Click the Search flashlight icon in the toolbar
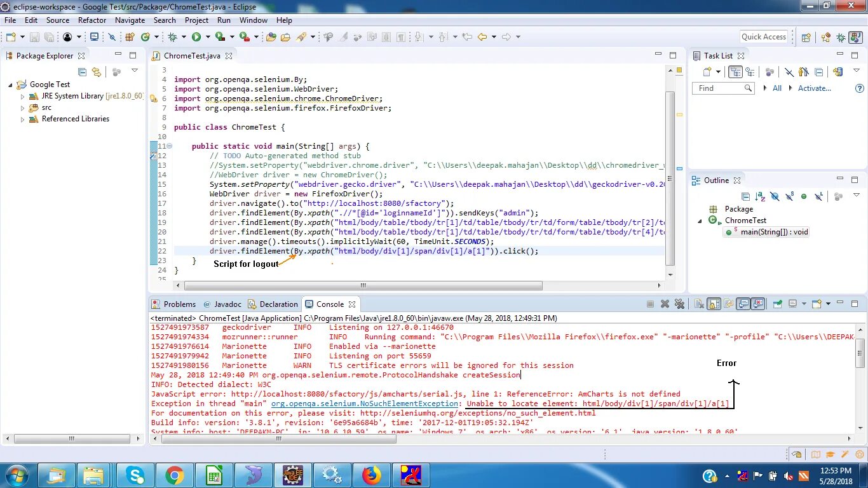 pos(301,37)
